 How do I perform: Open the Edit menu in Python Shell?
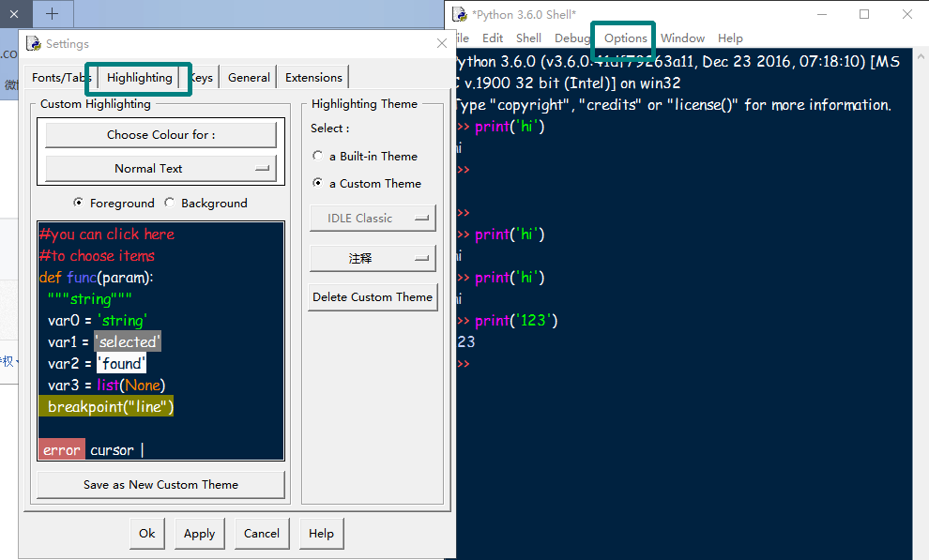493,38
